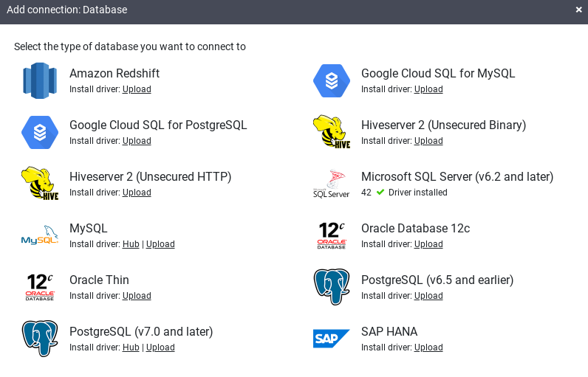Click the MySQL dolphin logo
Viewport: 588px width, 377px height.
40,235
